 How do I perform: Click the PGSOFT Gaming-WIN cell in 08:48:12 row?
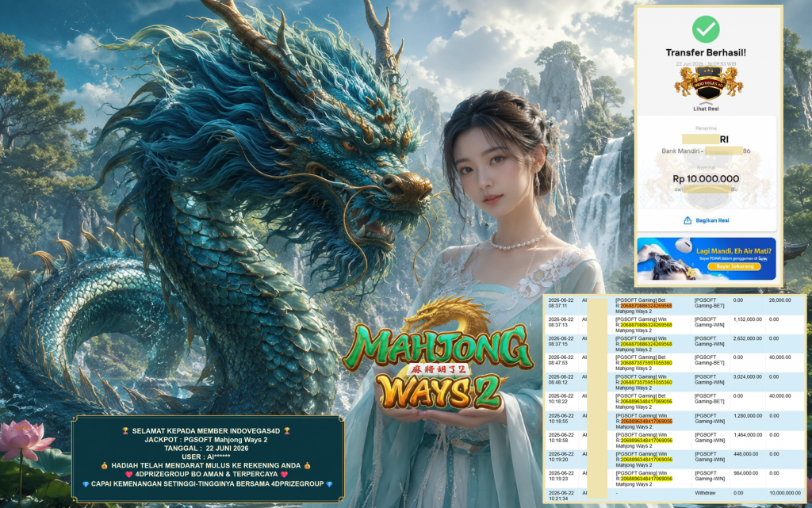coord(710,380)
